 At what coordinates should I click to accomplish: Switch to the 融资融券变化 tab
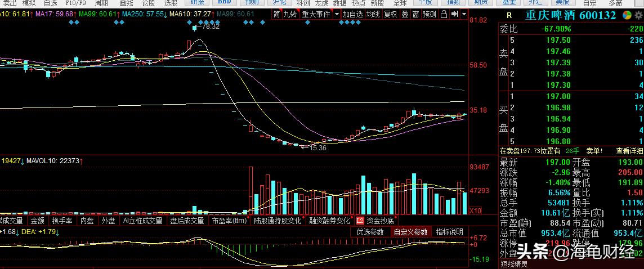coord(329,221)
